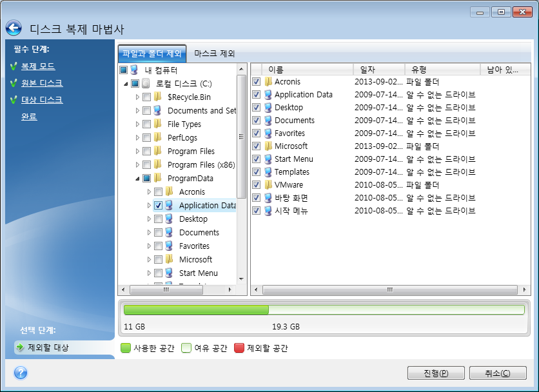The image size is (539, 392).
Task: Collapse the ProgramData tree node
Action: pyautogui.click(x=137, y=178)
